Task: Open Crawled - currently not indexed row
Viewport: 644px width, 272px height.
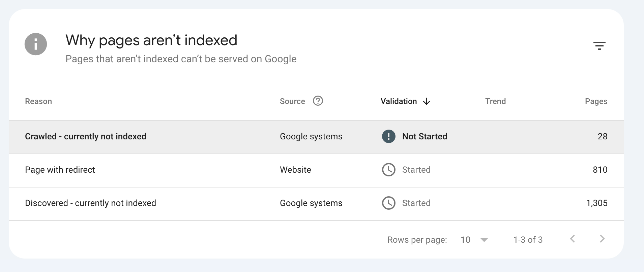Action: tap(86, 136)
